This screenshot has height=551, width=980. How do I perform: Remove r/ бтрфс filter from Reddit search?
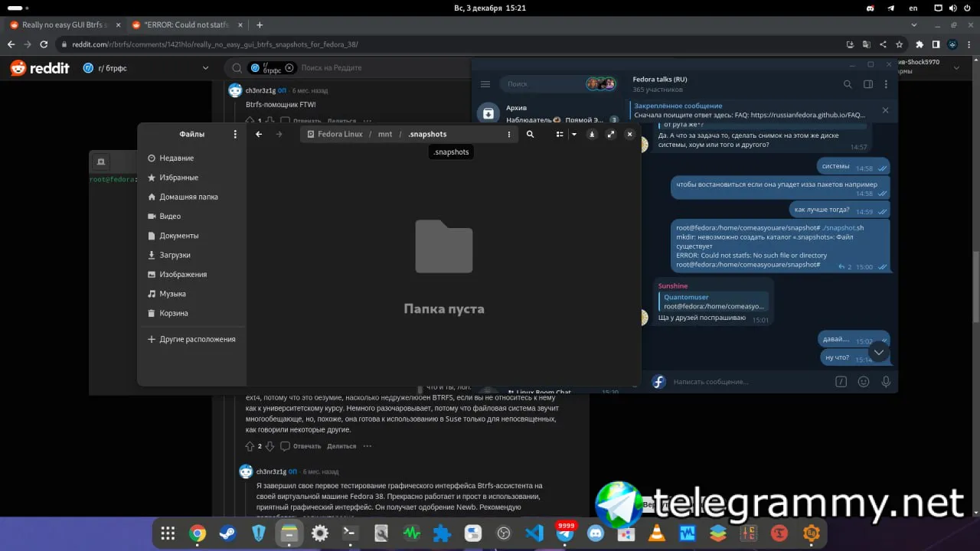[x=289, y=68]
